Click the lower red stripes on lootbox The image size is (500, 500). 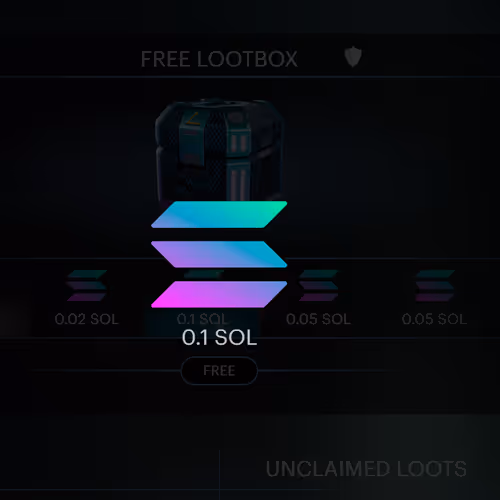click(x=238, y=183)
